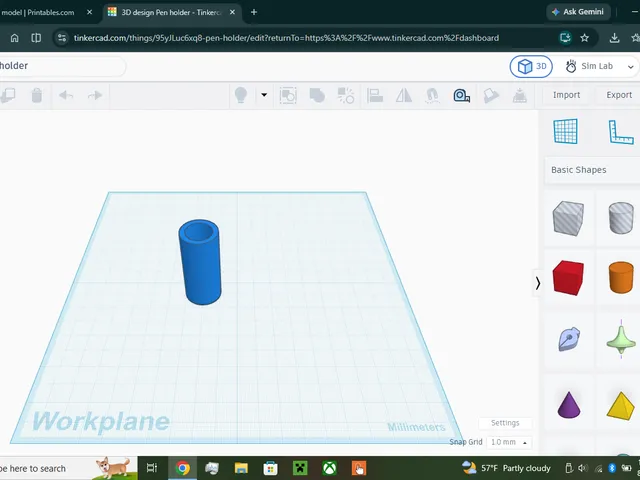The height and width of the screenshot is (480, 640).
Task: Click the Group shapes icon
Action: (x=288, y=96)
